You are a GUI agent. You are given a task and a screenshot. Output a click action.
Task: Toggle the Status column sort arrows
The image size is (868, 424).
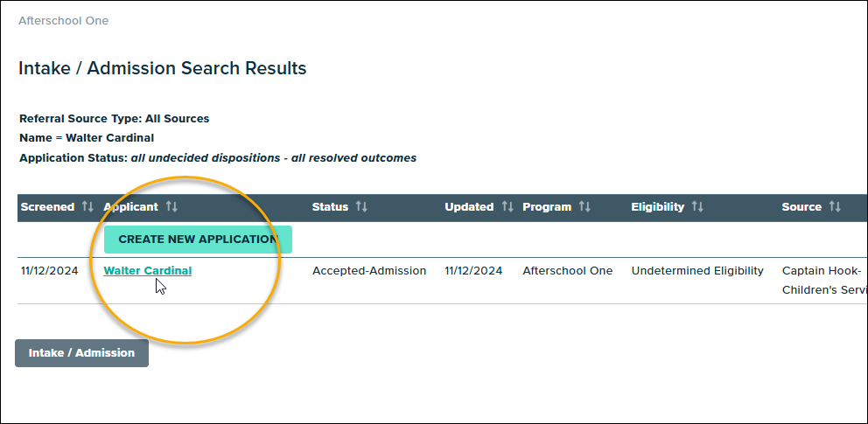[x=361, y=207]
